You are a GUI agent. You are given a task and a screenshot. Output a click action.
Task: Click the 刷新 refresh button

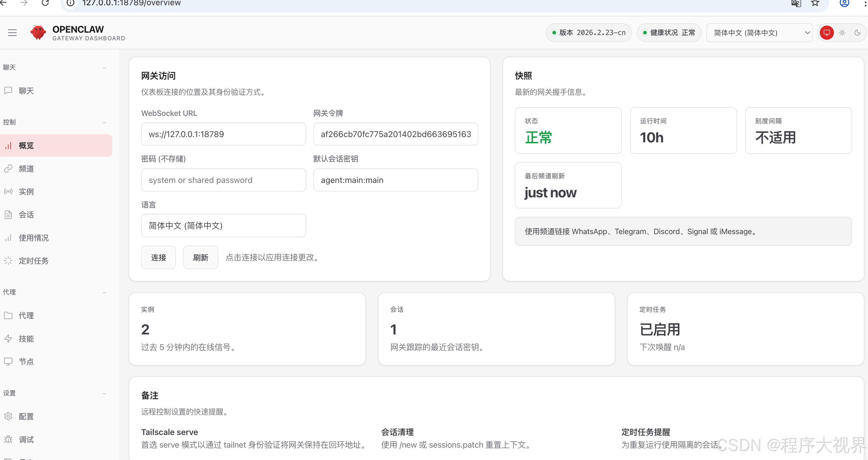[x=200, y=258]
